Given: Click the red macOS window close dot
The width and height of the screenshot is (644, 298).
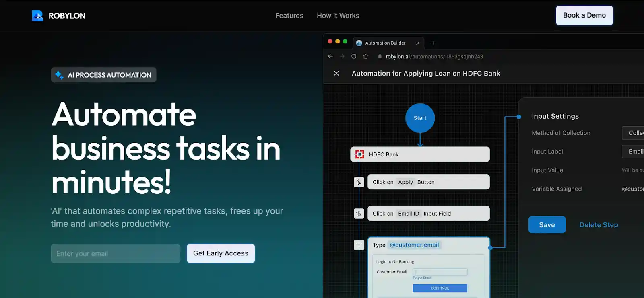Looking at the screenshot, I should pos(330,41).
